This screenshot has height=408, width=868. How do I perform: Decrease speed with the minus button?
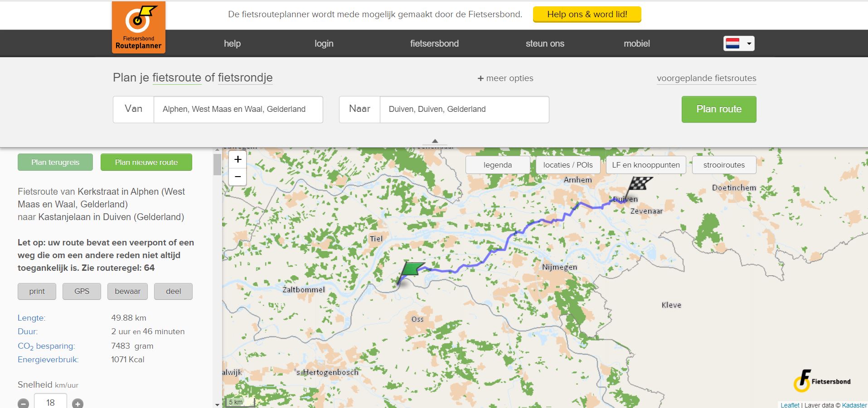click(24, 403)
